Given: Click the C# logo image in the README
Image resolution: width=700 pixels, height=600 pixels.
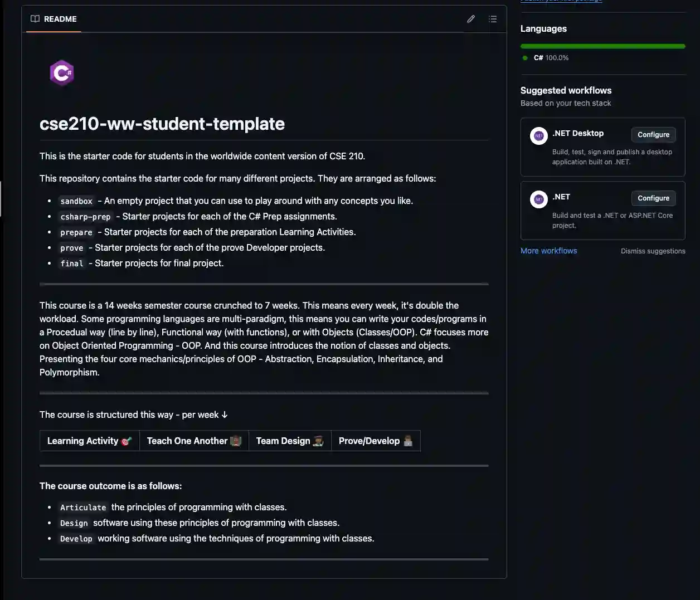Looking at the screenshot, I should coord(61,73).
